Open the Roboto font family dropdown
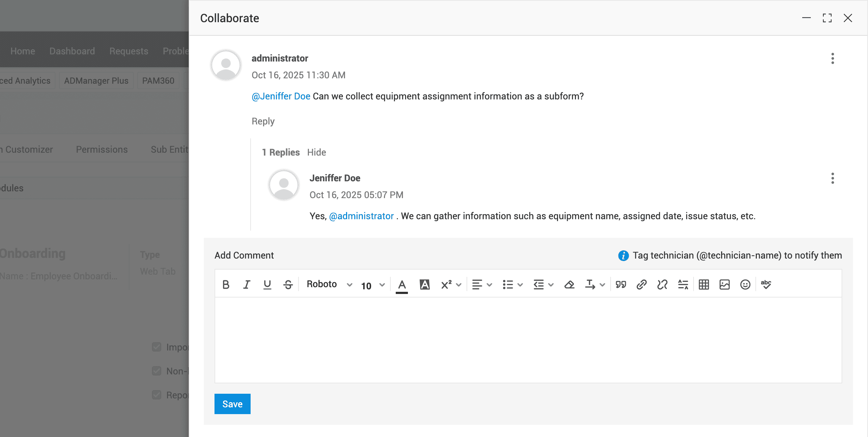This screenshot has height=437, width=868. pos(329,285)
